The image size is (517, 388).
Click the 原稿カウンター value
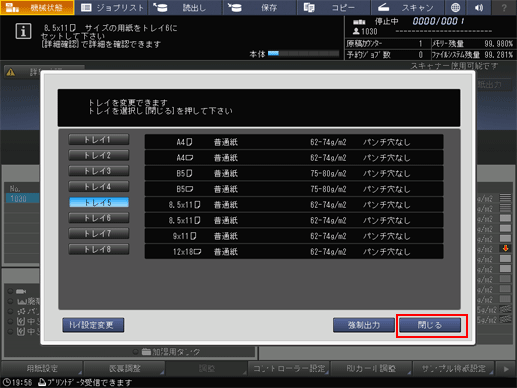click(x=420, y=44)
